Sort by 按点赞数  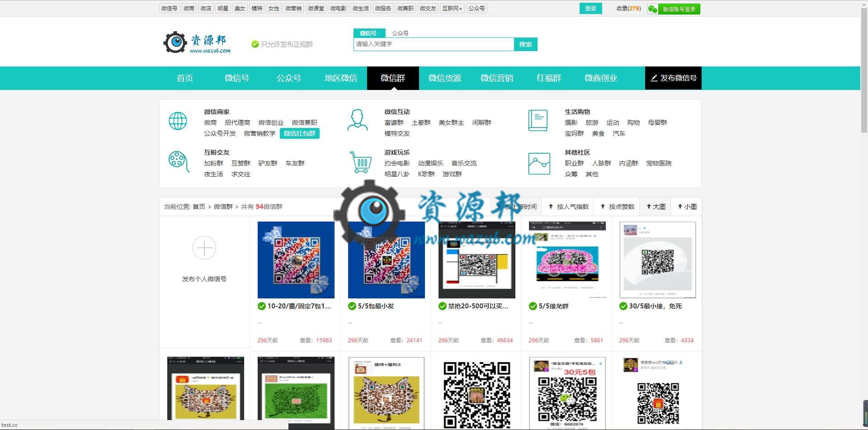(x=617, y=207)
